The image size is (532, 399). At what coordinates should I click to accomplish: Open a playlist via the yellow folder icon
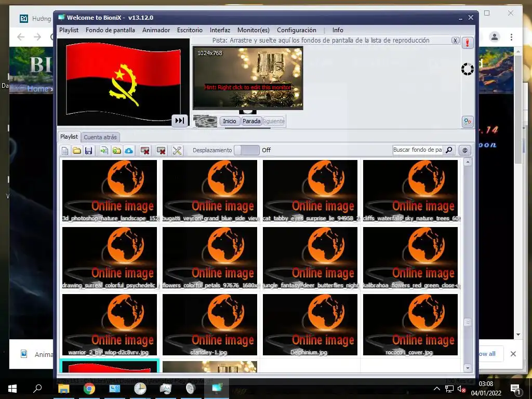click(77, 150)
